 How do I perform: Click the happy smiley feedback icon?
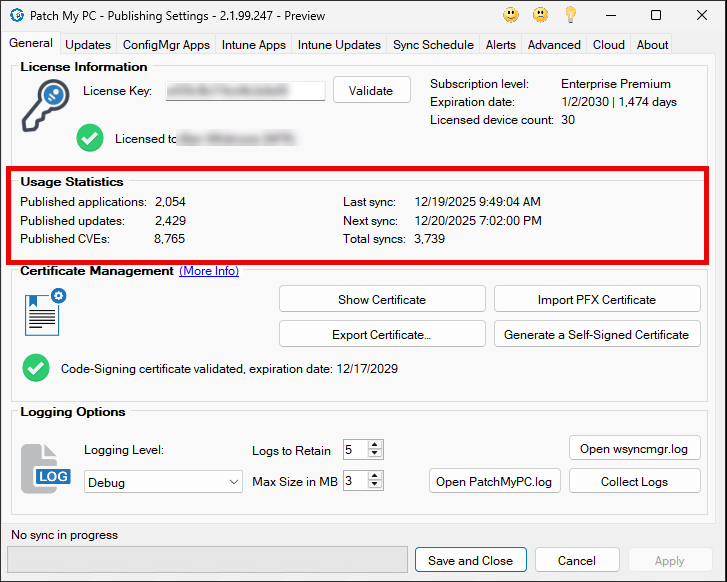tap(511, 15)
